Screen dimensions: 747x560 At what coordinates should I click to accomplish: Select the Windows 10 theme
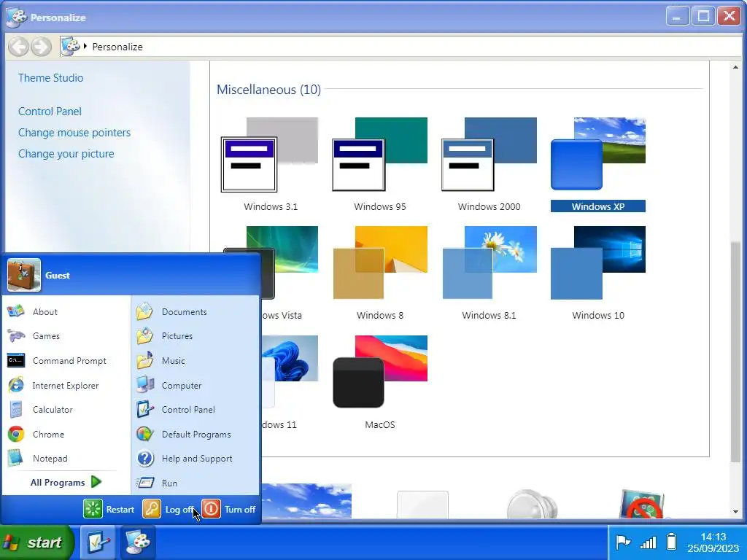[598, 273]
